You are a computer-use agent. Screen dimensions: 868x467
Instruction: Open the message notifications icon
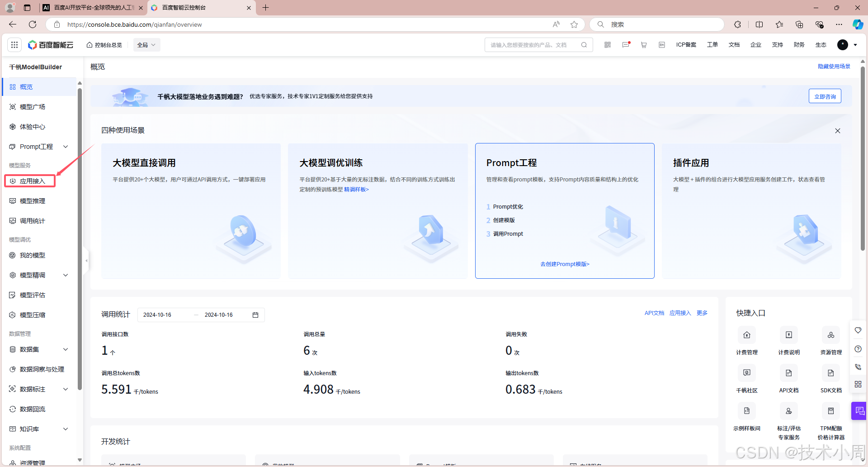click(626, 45)
